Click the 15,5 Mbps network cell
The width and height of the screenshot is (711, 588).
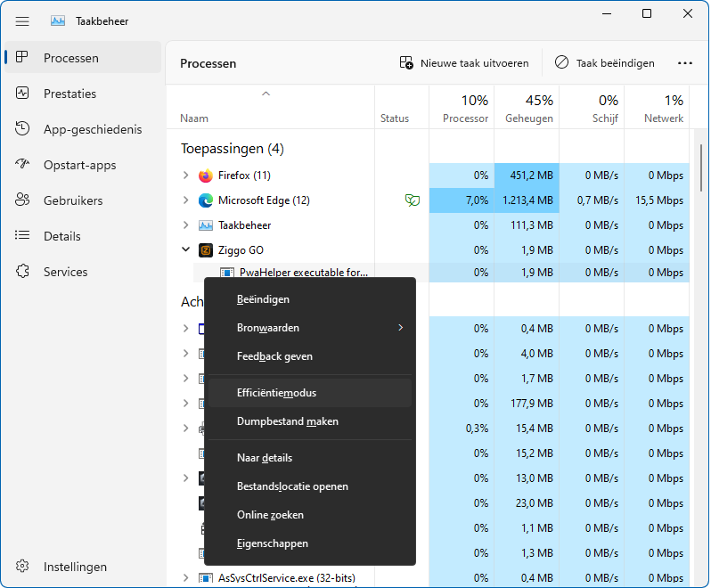(x=657, y=200)
